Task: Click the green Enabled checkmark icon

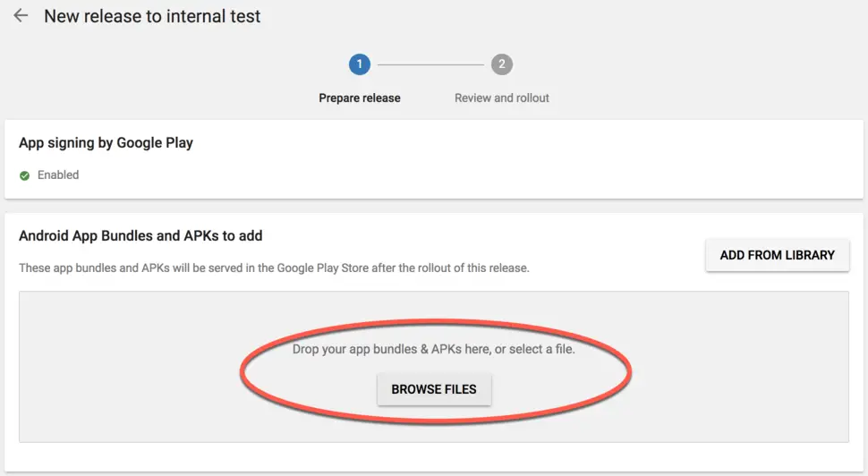Action: [x=25, y=175]
